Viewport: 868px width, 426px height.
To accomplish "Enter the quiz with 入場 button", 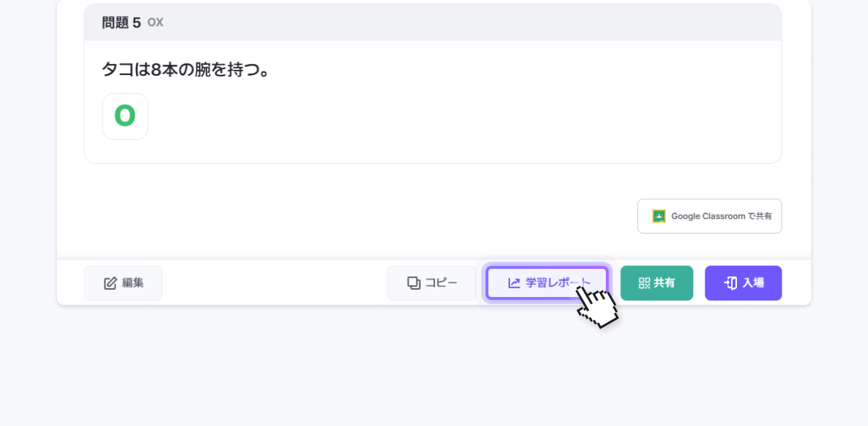I will click(x=743, y=283).
